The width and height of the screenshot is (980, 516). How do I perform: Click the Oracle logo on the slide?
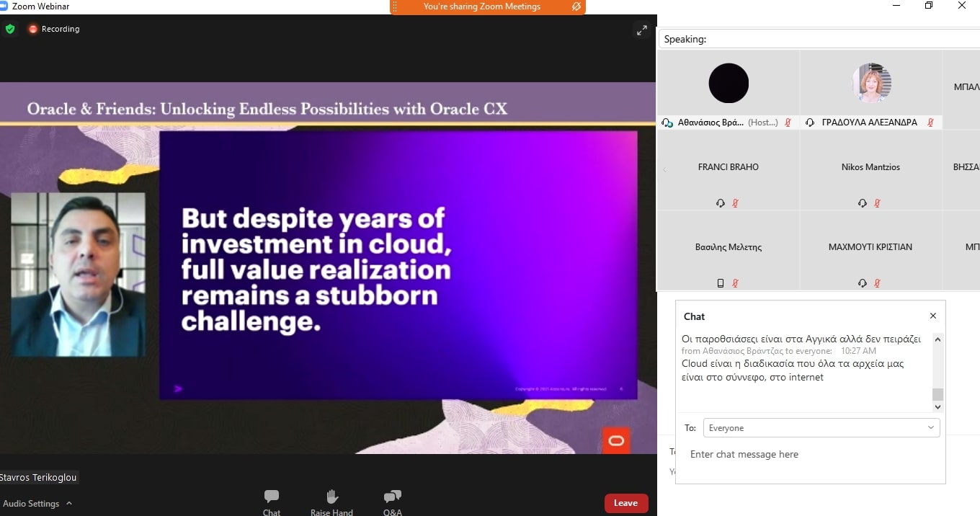coord(616,440)
